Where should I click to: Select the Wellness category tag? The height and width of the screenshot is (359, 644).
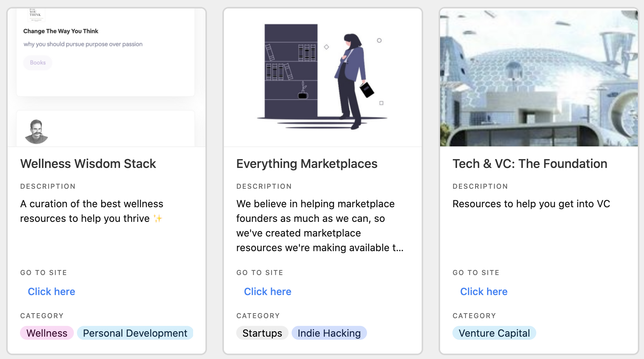[47, 333]
